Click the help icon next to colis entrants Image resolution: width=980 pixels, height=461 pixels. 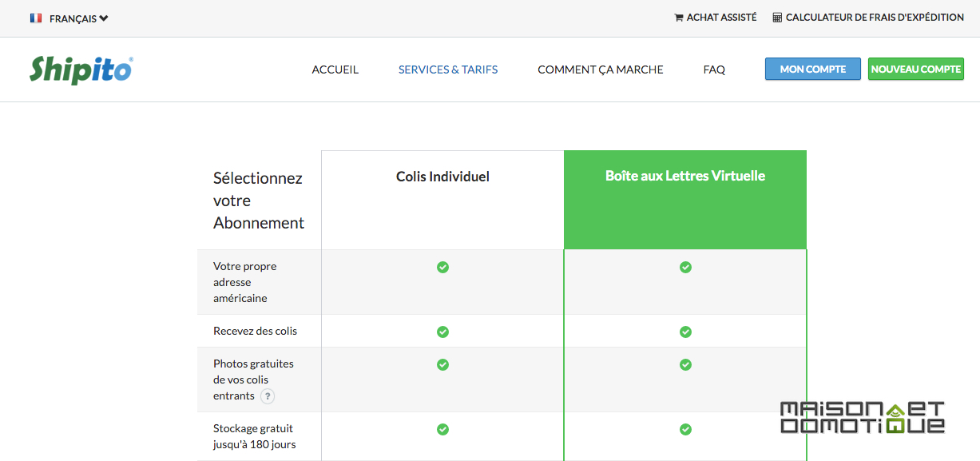268,396
